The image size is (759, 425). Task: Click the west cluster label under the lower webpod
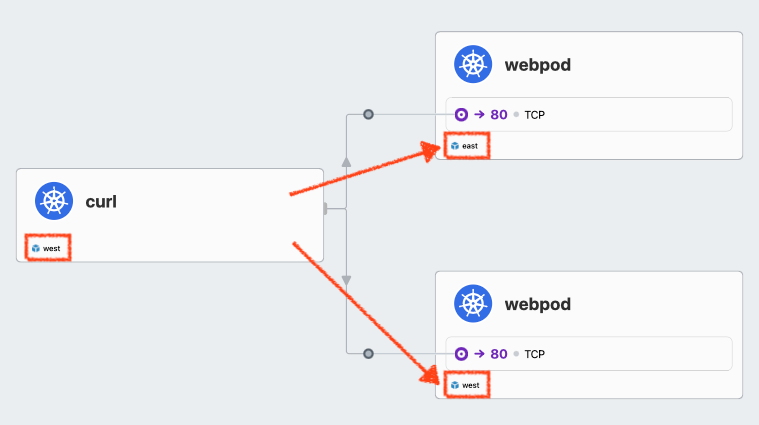point(471,385)
